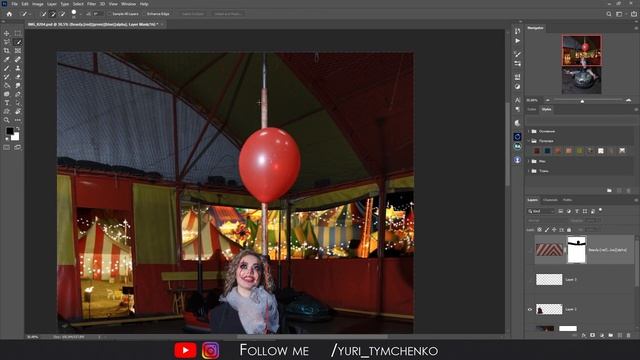Toggle layer filtering switch on/off
The height and width of the screenshot is (360, 640).
601,210
